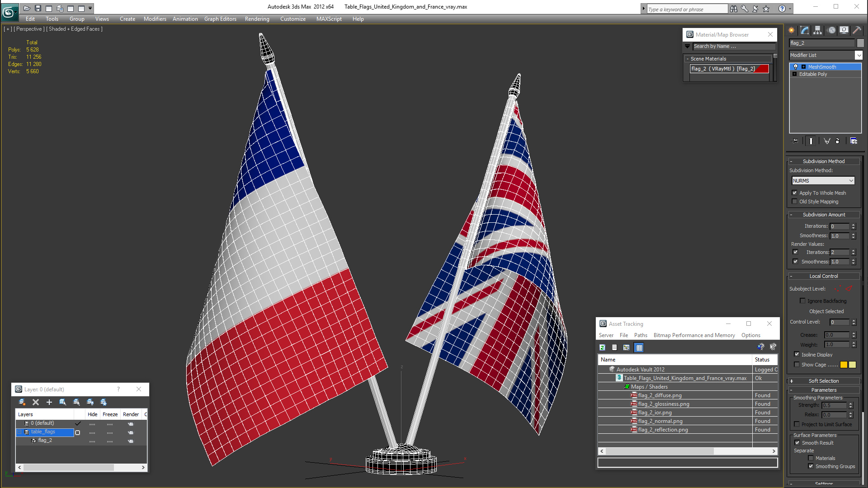Create new layer in Layer dialog

click(x=22, y=402)
